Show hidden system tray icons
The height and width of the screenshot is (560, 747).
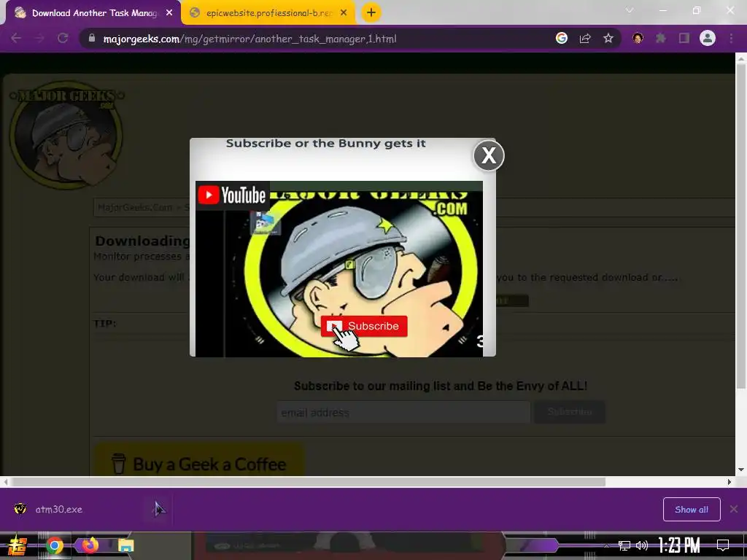coord(606,545)
